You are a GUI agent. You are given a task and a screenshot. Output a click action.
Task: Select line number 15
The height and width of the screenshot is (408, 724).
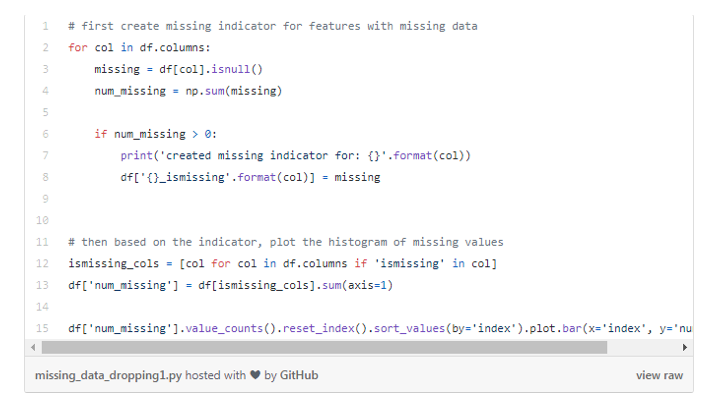[x=44, y=328]
